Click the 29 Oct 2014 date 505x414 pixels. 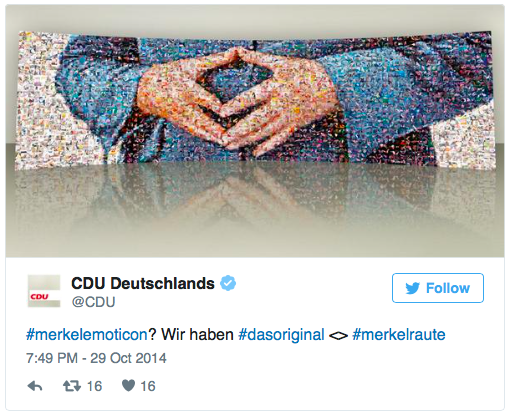[x=128, y=358]
